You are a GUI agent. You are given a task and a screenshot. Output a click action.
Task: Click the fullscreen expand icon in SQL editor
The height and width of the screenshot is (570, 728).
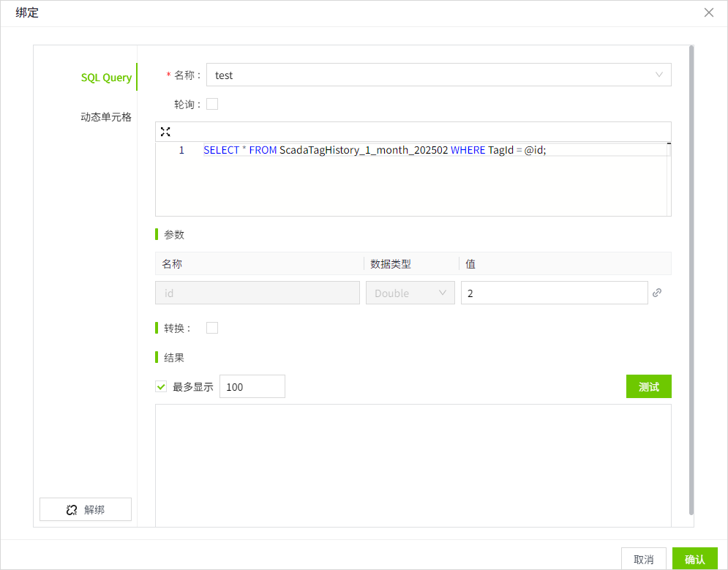165,132
